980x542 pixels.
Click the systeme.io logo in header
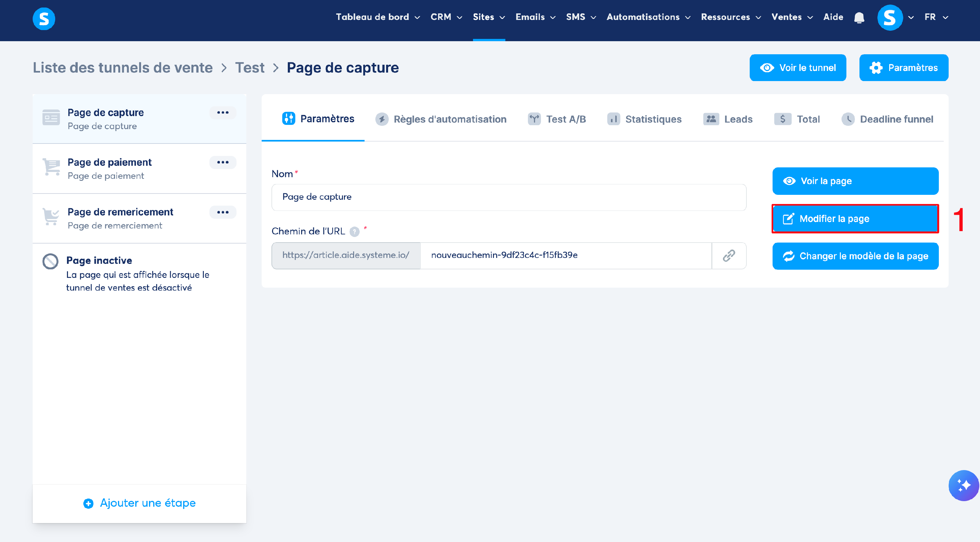[44, 18]
